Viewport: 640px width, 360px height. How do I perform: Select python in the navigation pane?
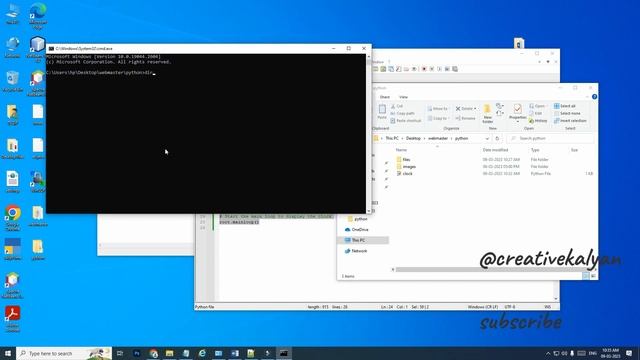[360, 219]
